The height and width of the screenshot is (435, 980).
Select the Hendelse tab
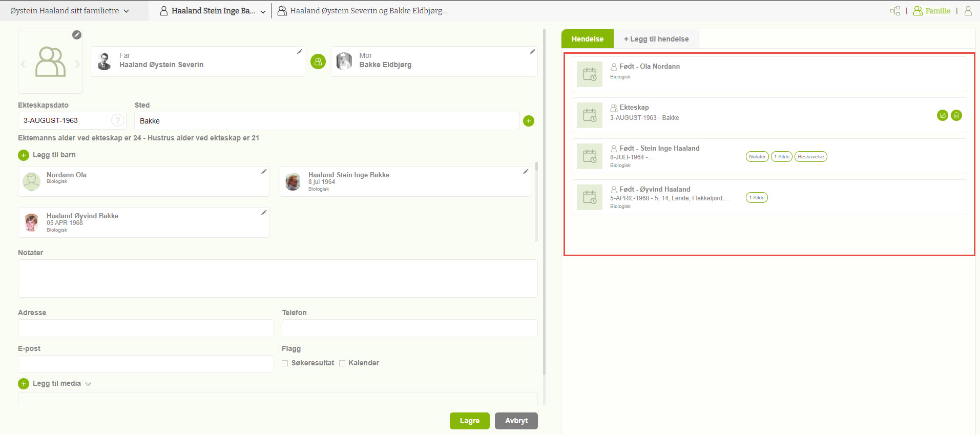coord(587,39)
